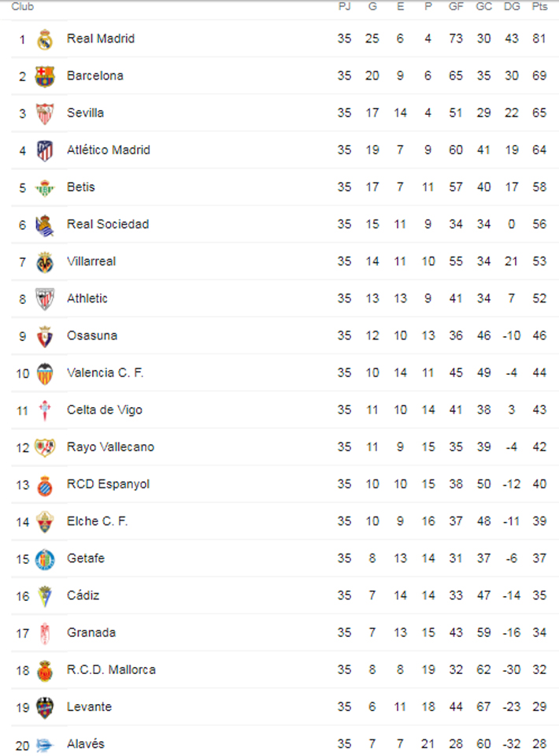The width and height of the screenshot is (559, 756).
Task: Open the Real Sociedad team link
Action: pyautogui.click(x=108, y=224)
